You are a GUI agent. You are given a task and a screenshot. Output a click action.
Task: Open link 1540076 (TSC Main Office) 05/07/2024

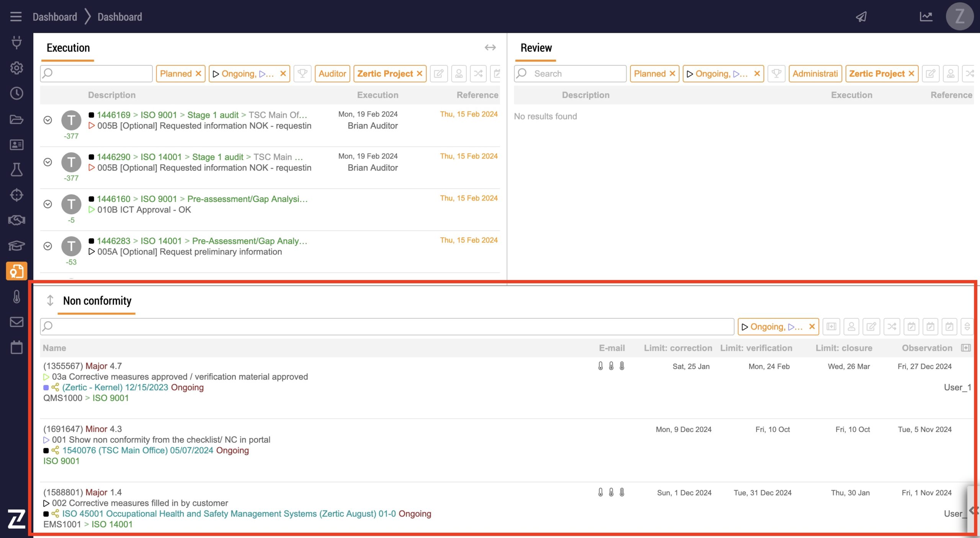tap(137, 450)
